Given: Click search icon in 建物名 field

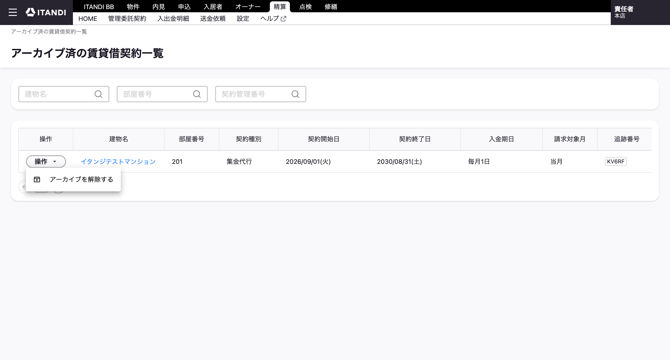Looking at the screenshot, I should point(98,94).
